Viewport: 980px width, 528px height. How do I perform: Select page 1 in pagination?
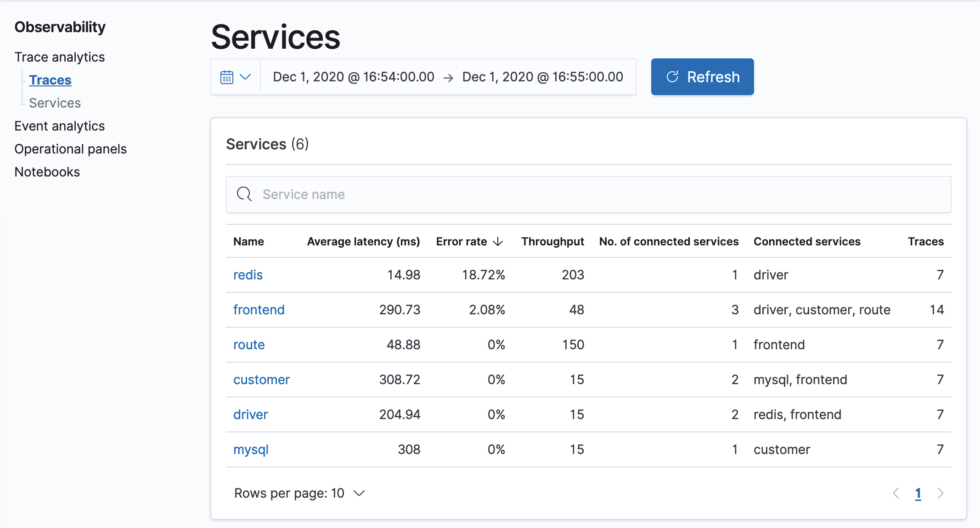click(918, 494)
